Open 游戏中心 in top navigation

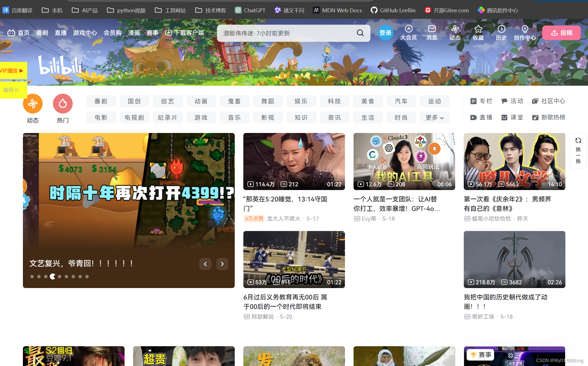85,33
